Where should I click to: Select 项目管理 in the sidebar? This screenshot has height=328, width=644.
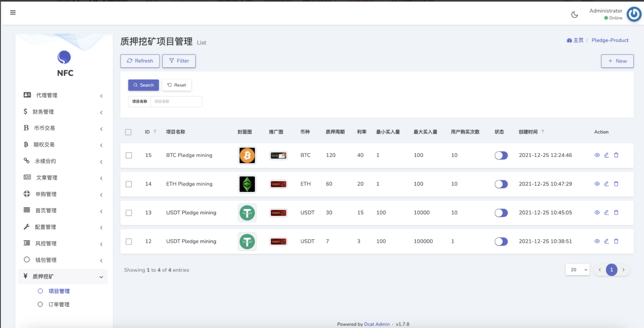[59, 291]
